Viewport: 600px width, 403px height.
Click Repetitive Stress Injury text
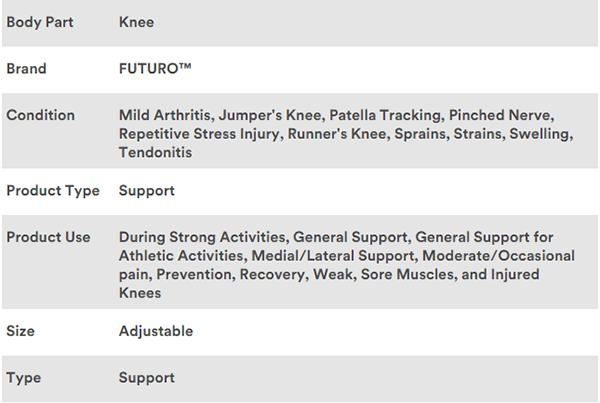(x=199, y=134)
